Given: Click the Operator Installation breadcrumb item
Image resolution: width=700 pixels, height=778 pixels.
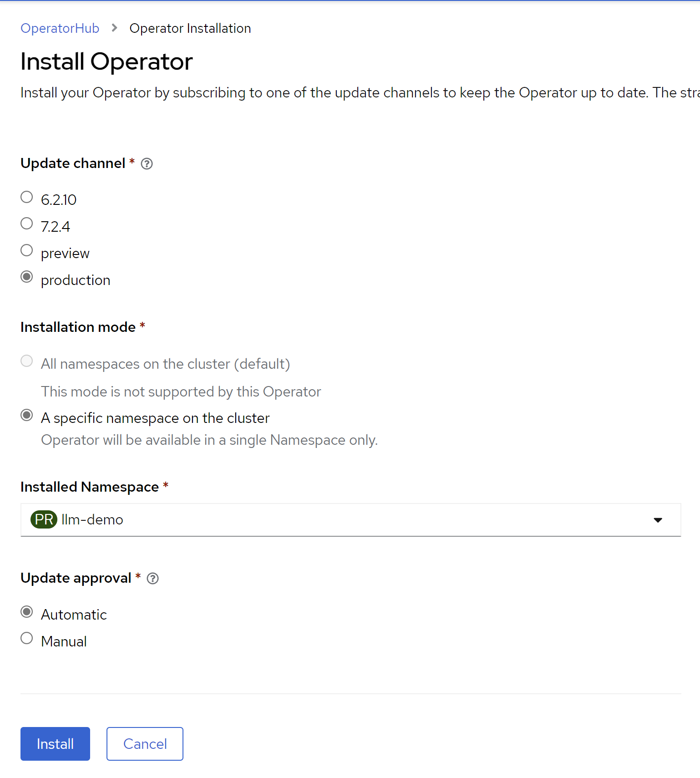Looking at the screenshot, I should tap(190, 28).
